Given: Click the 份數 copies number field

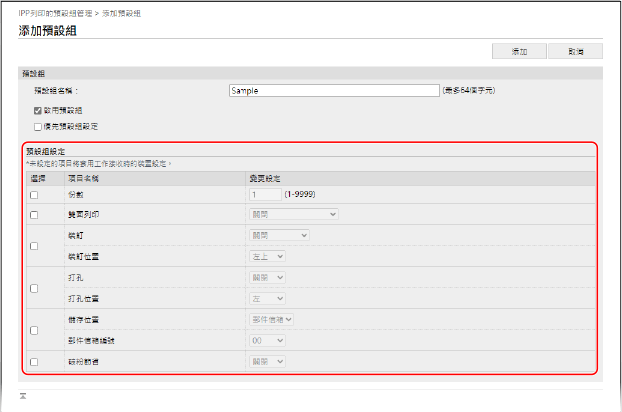Looking at the screenshot, I should [264, 194].
